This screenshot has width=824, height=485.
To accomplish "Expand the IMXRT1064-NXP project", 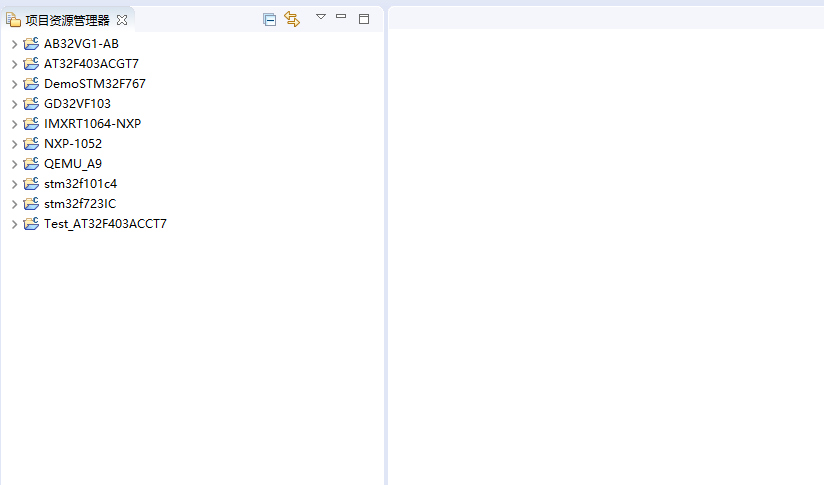I will coord(15,124).
